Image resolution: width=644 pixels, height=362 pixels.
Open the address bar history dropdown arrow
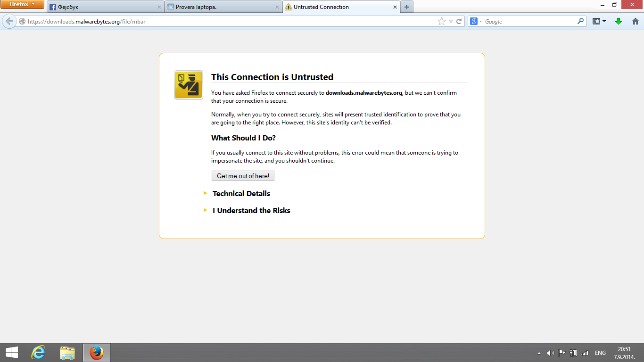(x=451, y=21)
